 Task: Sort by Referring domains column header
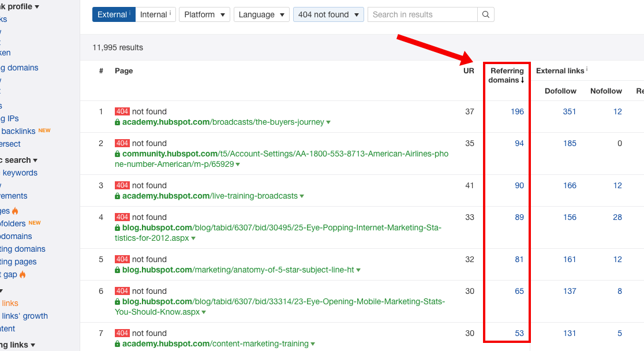(507, 75)
